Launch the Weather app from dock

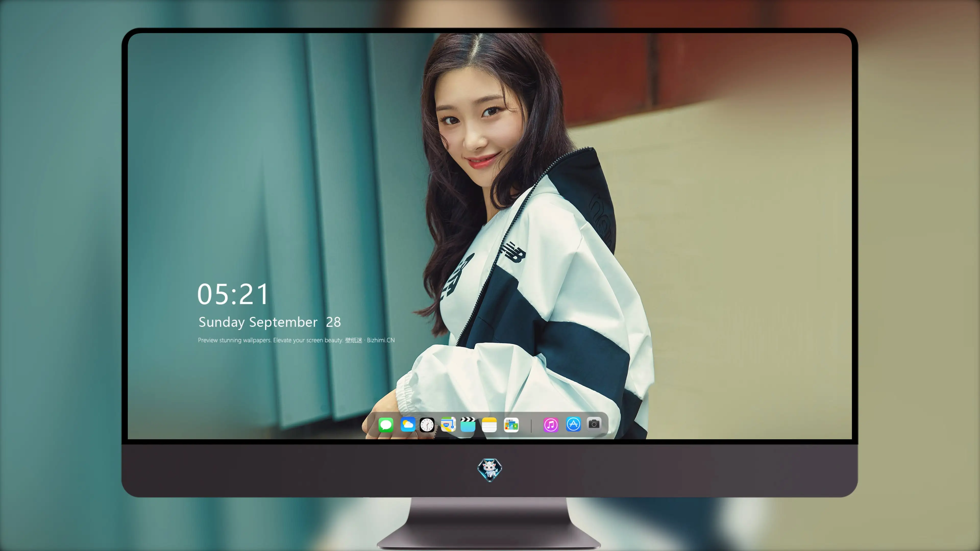pos(408,424)
